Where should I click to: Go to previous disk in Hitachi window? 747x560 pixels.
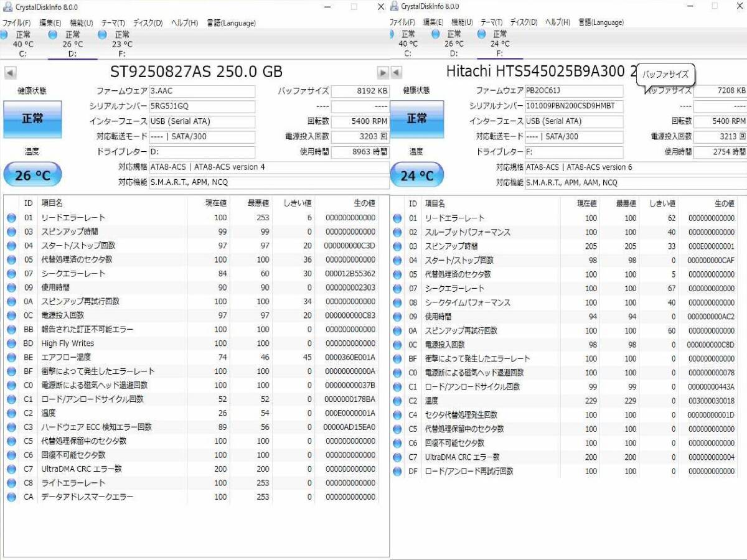(396, 73)
